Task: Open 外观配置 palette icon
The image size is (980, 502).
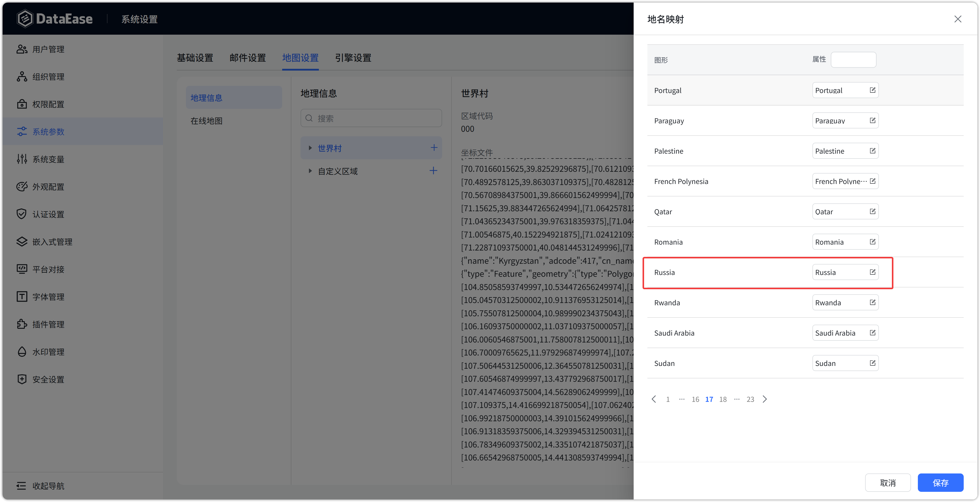Action: [x=22, y=187]
